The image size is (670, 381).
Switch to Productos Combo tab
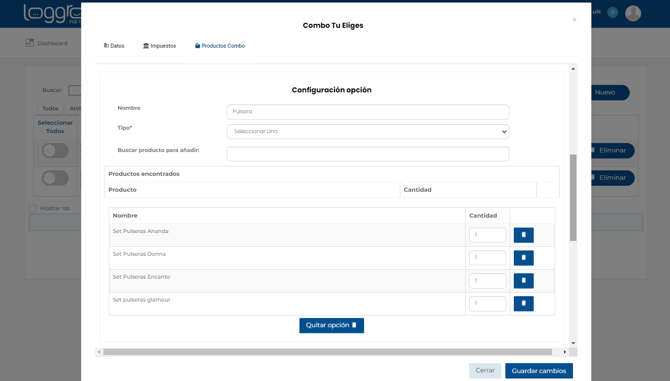tap(220, 46)
